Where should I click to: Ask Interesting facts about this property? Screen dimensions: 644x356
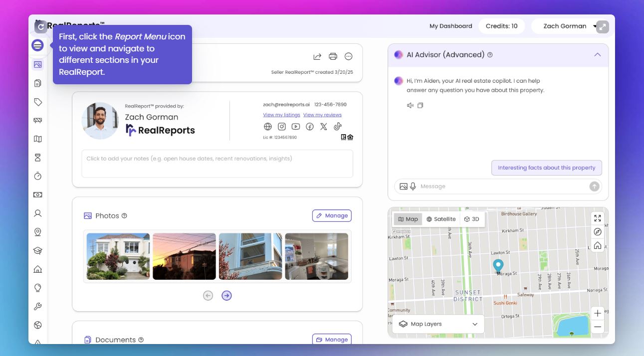pyautogui.click(x=547, y=168)
